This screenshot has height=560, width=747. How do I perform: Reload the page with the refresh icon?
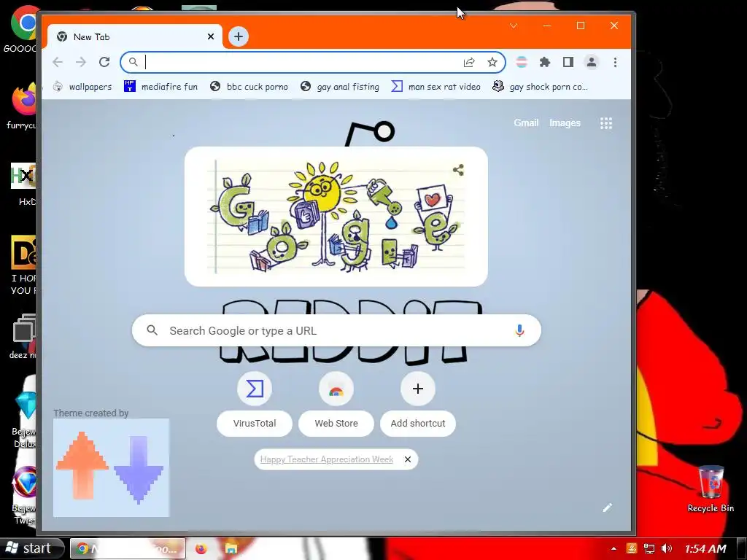(104, 62)
